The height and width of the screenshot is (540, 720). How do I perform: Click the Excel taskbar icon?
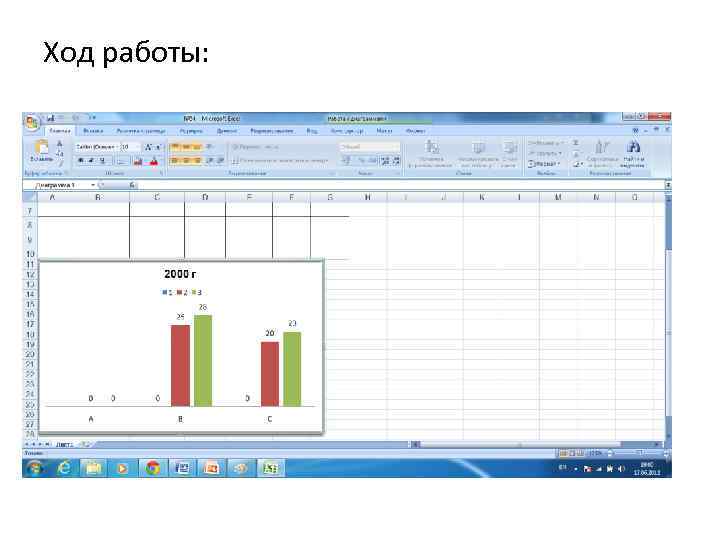tap(270, 468)
